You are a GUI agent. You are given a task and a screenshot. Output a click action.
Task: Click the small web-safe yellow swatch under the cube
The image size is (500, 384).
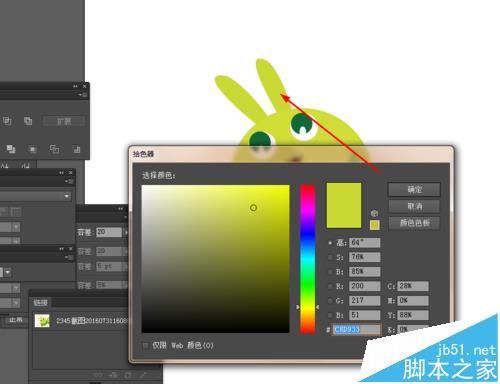pos(374,225)
